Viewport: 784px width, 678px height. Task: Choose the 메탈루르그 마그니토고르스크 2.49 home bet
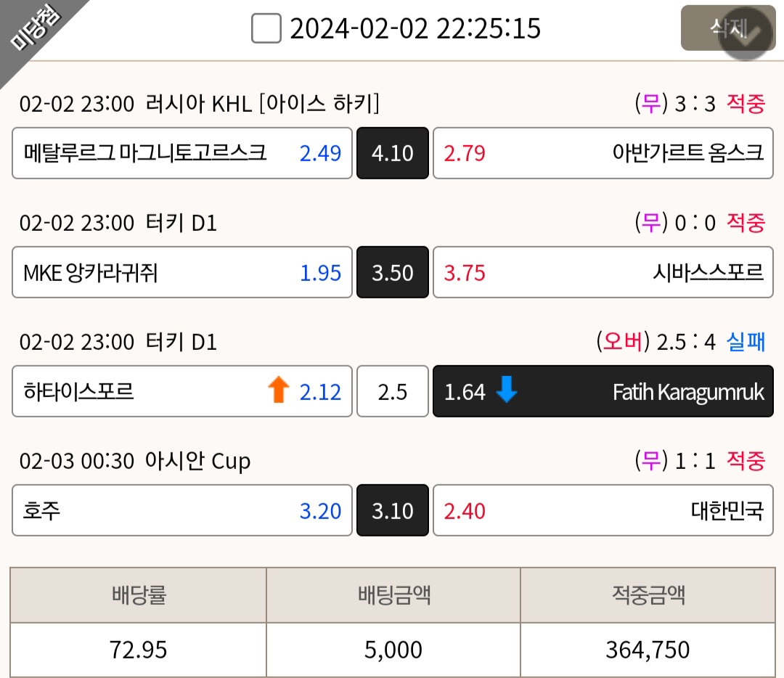[182, 153]
